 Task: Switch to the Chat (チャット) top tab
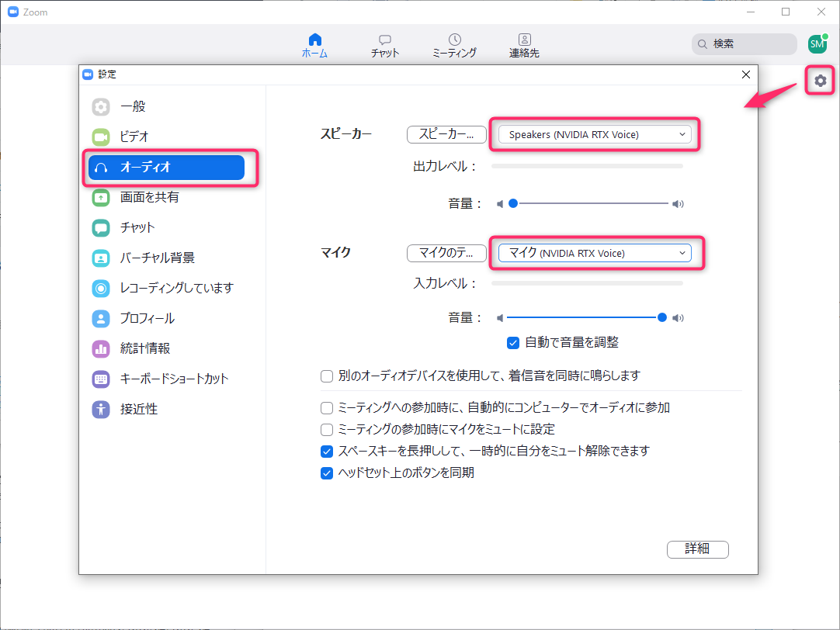pos(385,46)
